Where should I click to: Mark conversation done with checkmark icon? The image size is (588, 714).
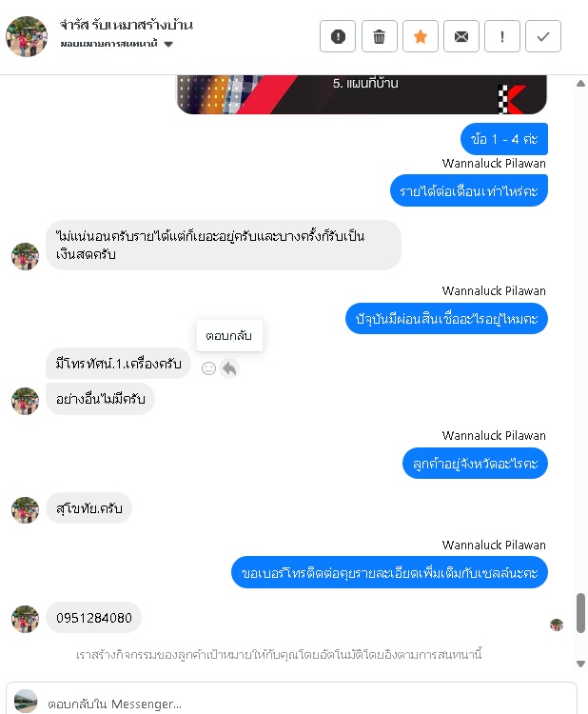pos(543,36)
